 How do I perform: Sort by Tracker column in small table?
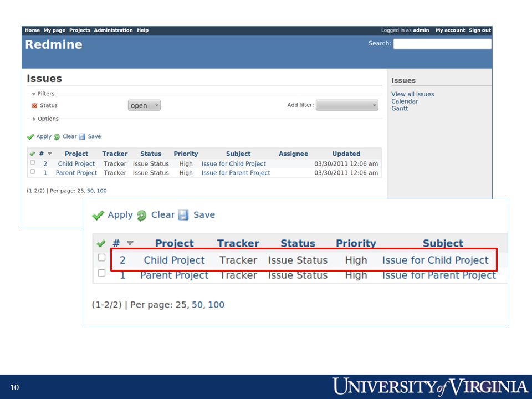[115, 154]
